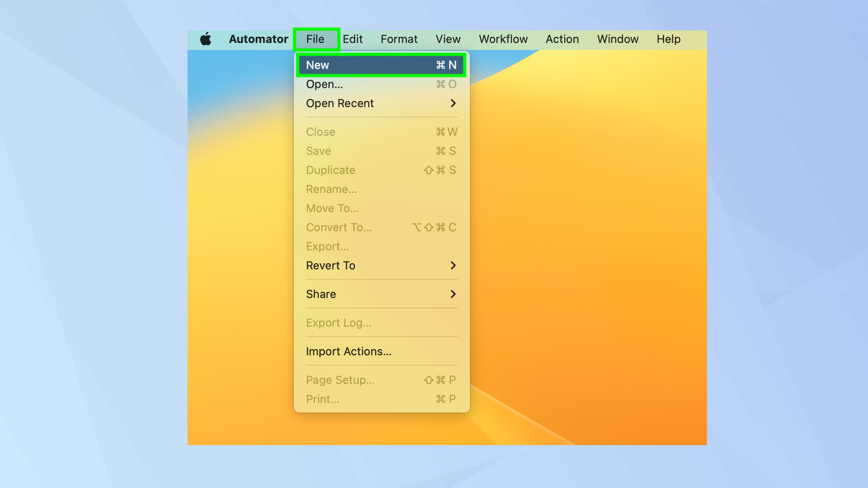Click the Open Recent chevron arrow
Viewport: 868px width, 488px height.
pos(454,103)
